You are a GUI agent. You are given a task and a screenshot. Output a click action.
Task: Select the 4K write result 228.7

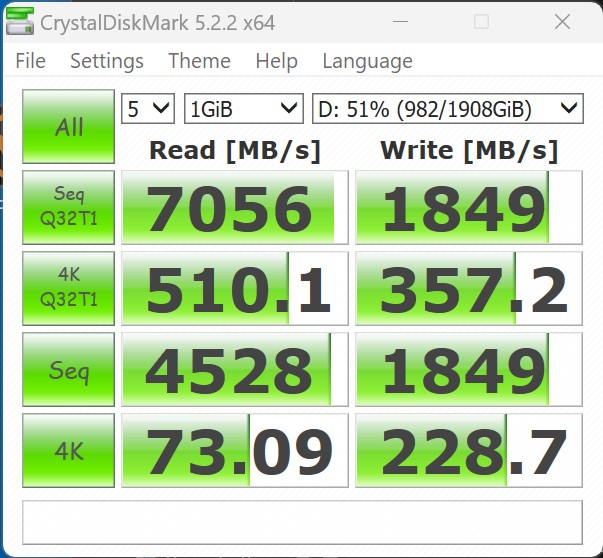pos(469,450)
